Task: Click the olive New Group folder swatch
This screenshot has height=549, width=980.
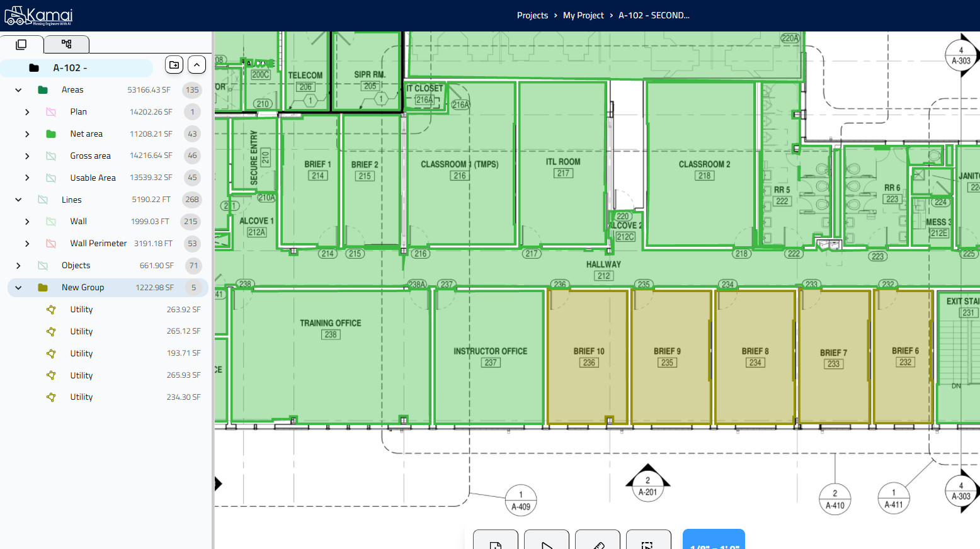Action: pyautogui.click(x=43, y=288)
